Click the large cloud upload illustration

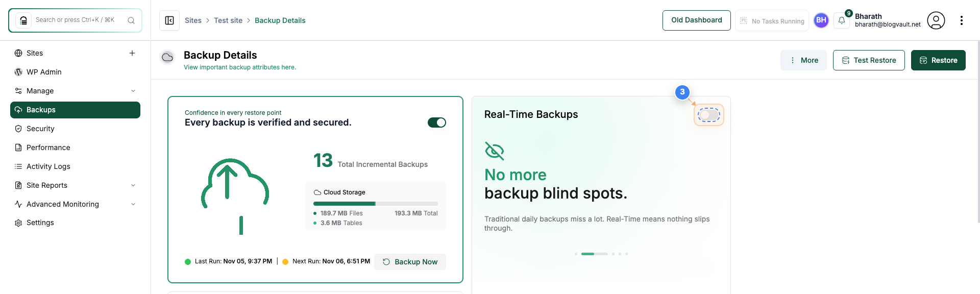point(235,197)
